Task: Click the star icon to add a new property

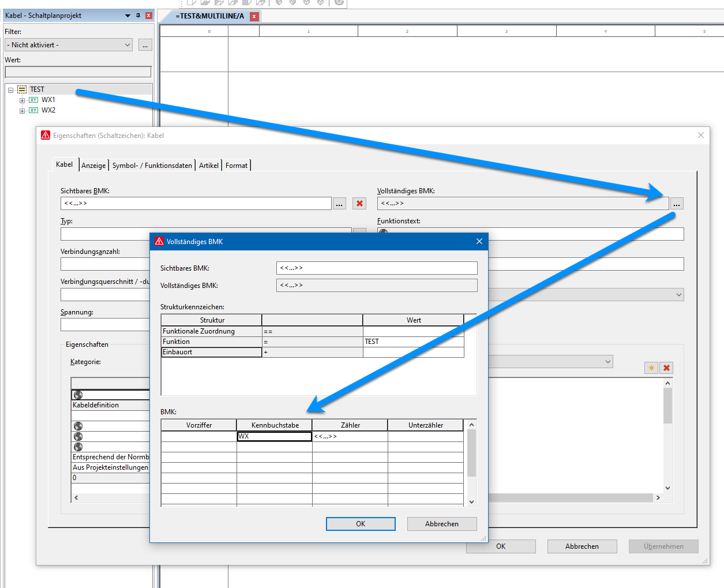Action: tap(651, 368)
